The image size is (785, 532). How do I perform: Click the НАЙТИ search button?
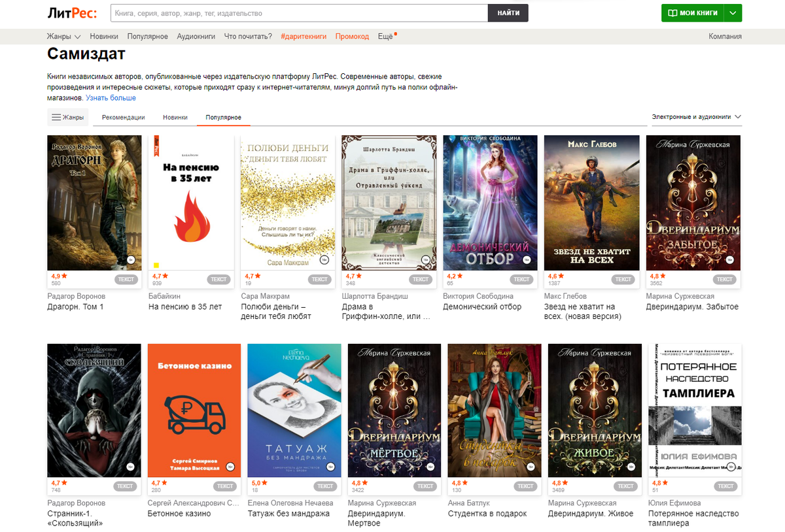click(508, 13)
